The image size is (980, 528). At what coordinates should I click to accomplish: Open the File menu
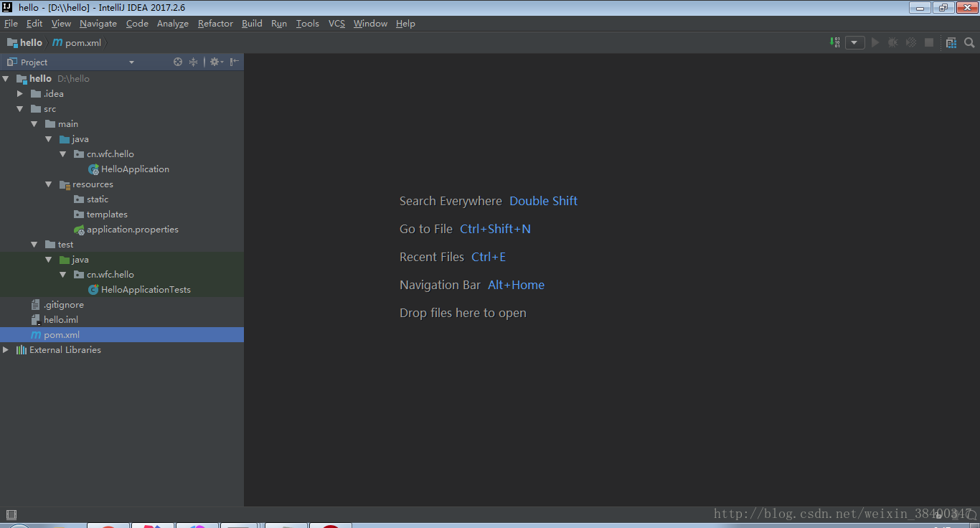pyautogui.click(x=11, y=24)
